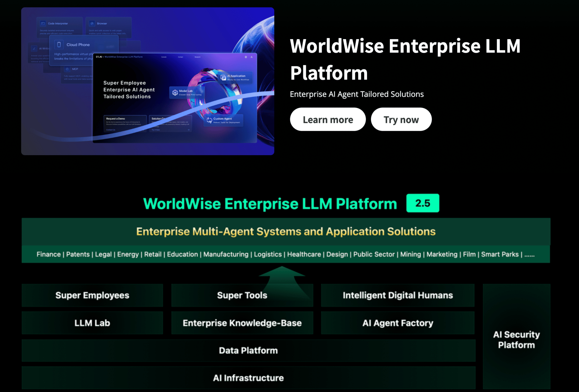Image resolution: width=579 pixels, height=392 pixels.
Task: Open the Console menu item
Action: [163, 57]
